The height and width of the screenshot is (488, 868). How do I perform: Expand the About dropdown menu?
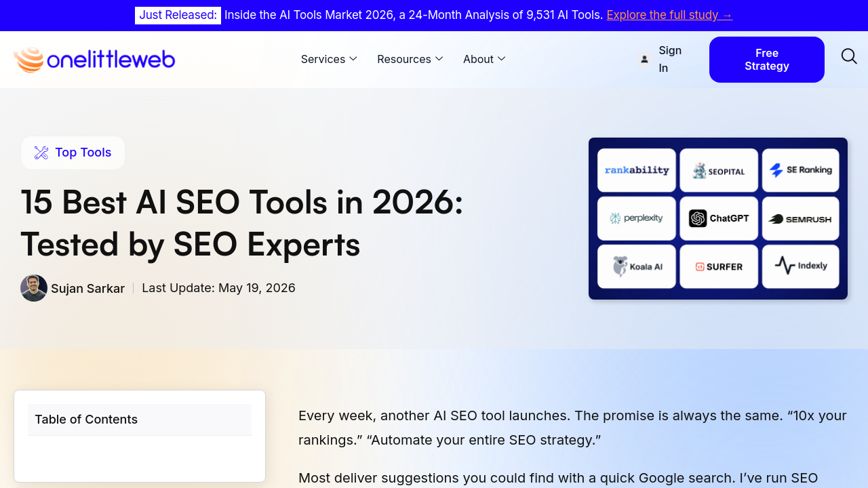click(484, 59)
